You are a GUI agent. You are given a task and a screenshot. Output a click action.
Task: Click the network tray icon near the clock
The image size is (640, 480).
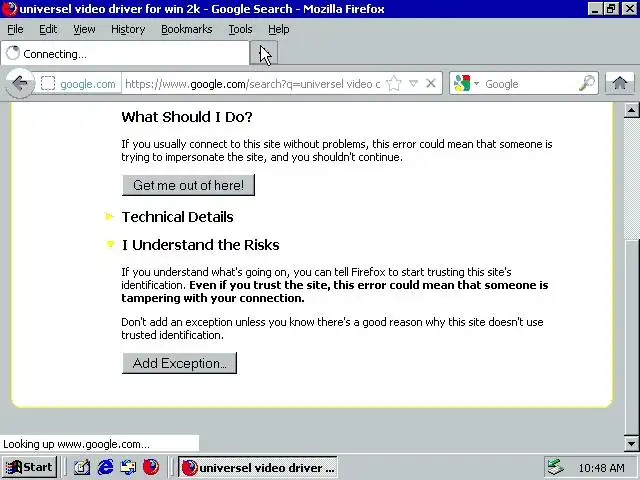555,467
